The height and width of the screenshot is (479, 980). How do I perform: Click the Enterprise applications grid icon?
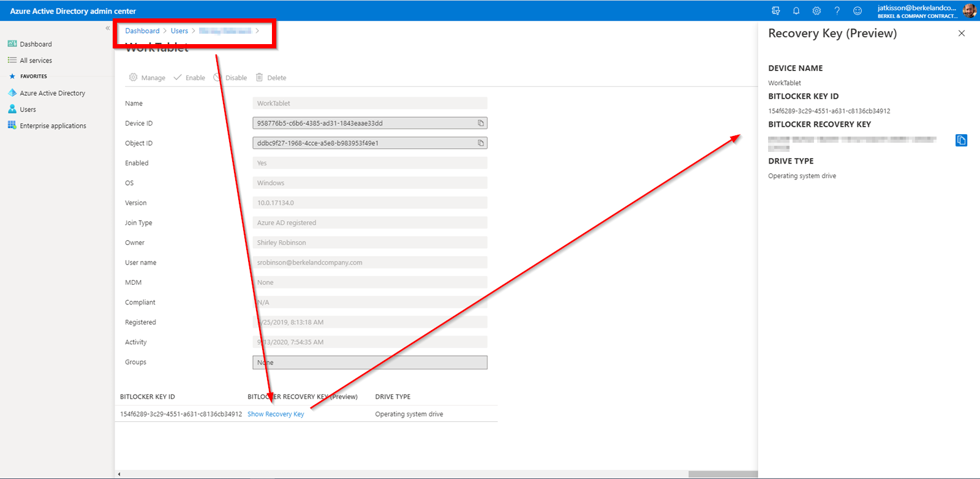[x=12, y=125]
